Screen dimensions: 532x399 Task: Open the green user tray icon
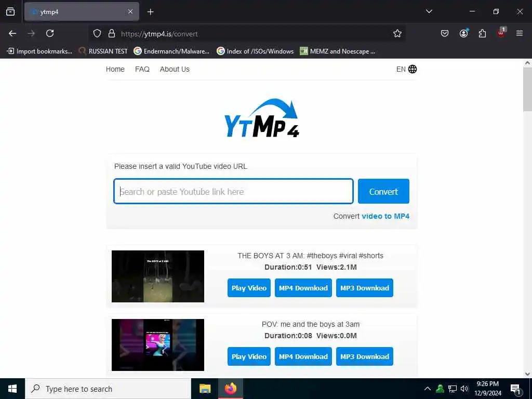coord(440,389)
